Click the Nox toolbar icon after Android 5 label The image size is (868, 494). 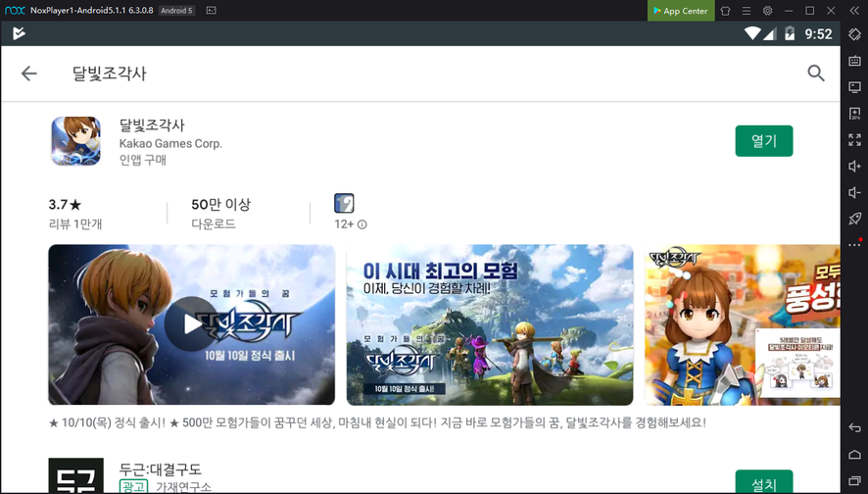[x=211, y=11]
